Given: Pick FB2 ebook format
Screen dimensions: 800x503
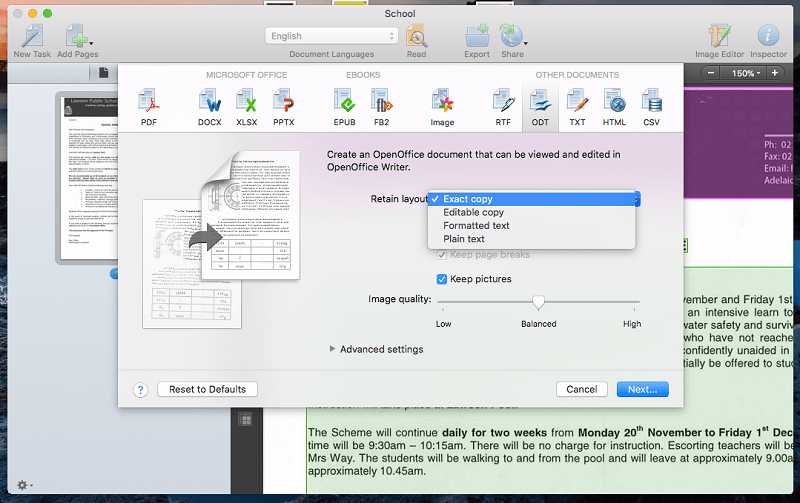Looking at the screenshot, I should pos(382,107).
